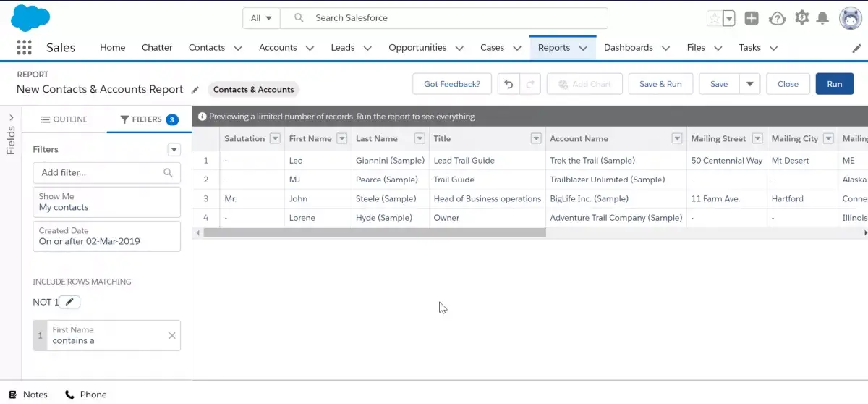Click the Redo arrow button

pos(530,84)
